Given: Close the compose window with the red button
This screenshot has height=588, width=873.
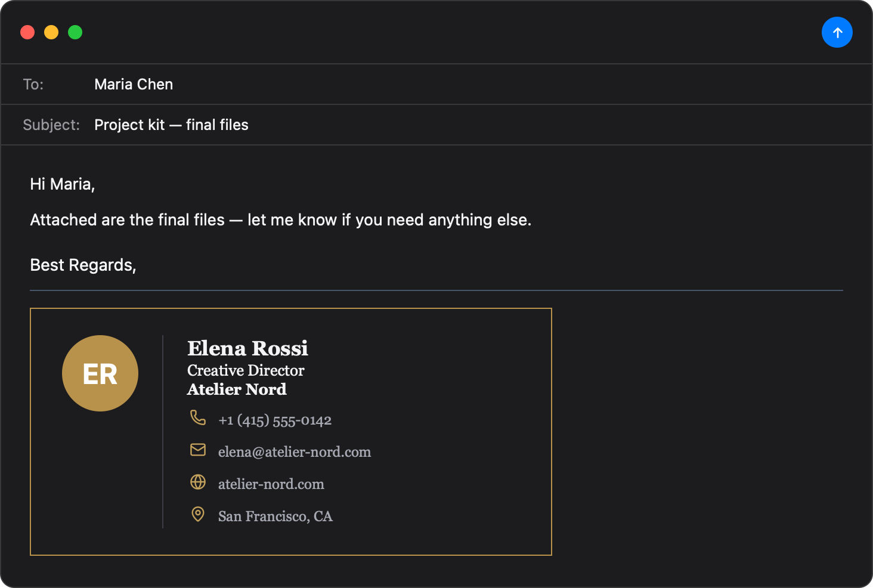Looking at the screenshot, I should tap(27, 32).
